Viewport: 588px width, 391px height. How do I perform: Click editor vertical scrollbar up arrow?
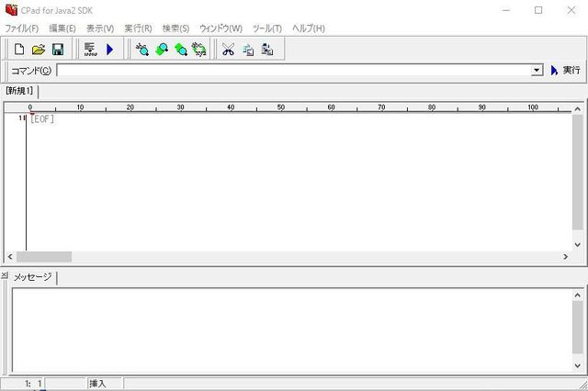coord(577,109)
